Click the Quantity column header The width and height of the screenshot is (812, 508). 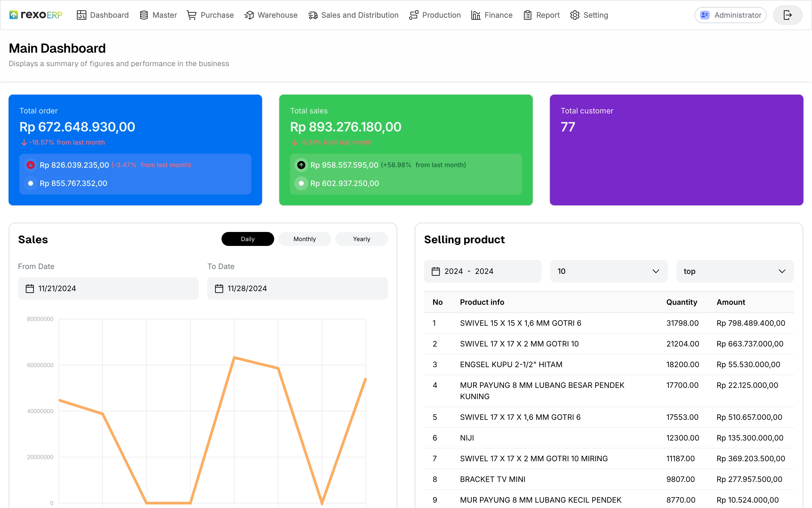click(x=682, y=302)
